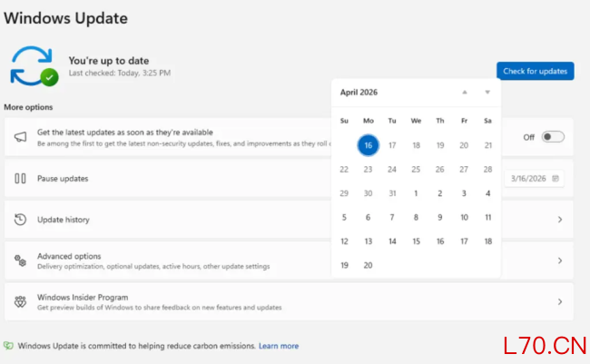Screen dimensions: 590x364
Task: Open Windows Insider Program page
Action: 289,302
